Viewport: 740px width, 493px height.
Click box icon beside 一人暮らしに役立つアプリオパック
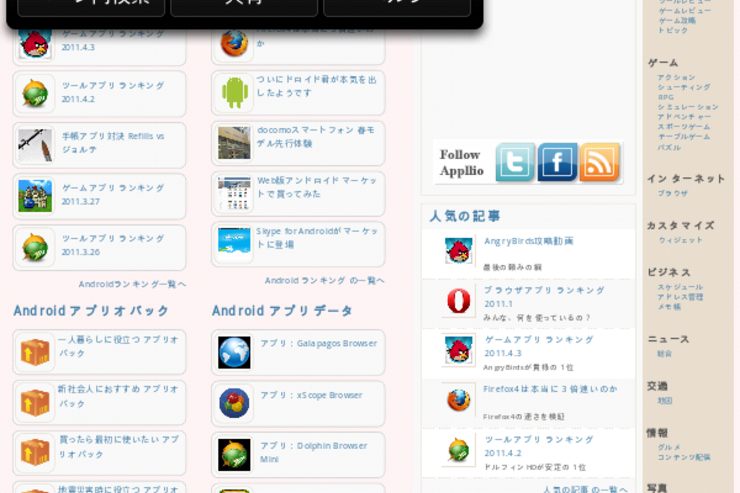tap(35, 352)
